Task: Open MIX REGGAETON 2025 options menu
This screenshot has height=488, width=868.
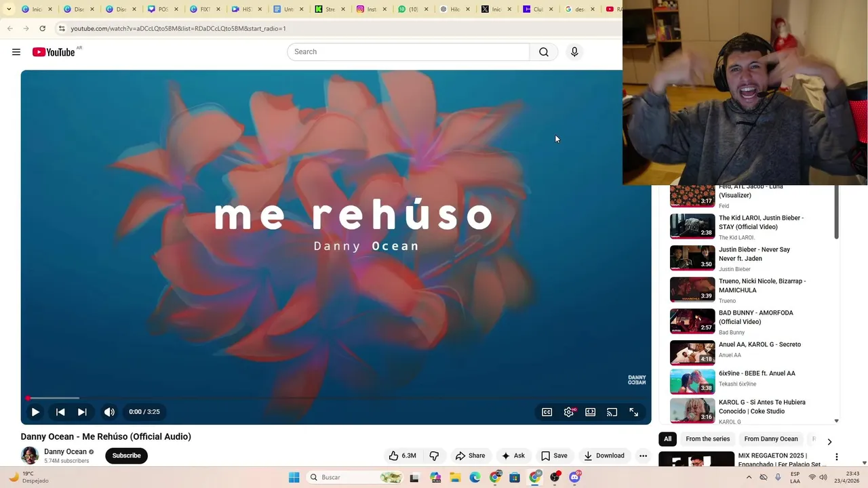Action: point(837,457)
